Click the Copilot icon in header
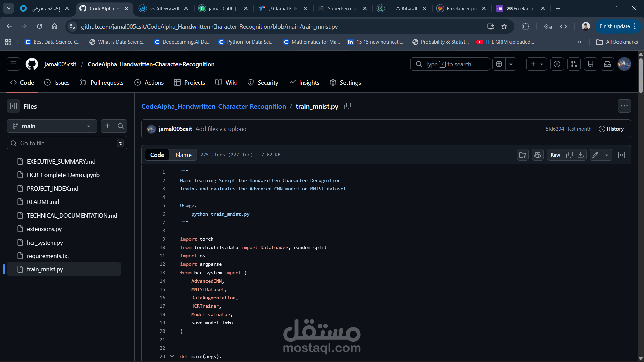The image size is (644, 362). click(x=499, y=64)
